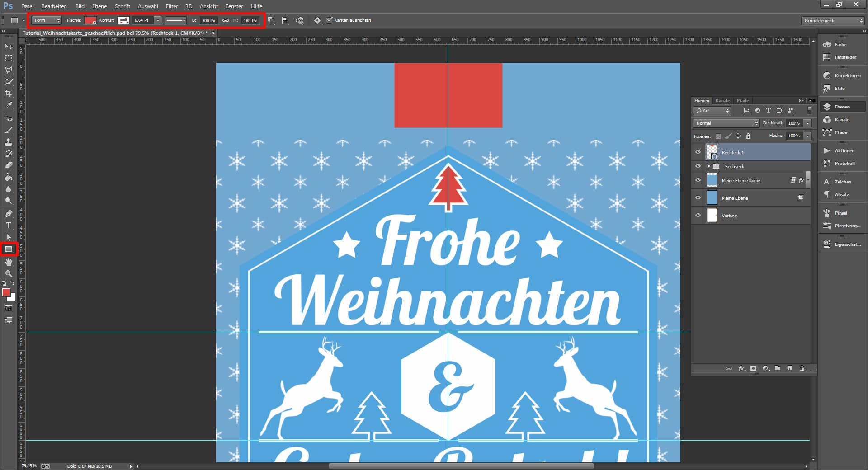Screen dimensions: 868x470
Task: Add a layer style via the fx icon
Action: 741,368
